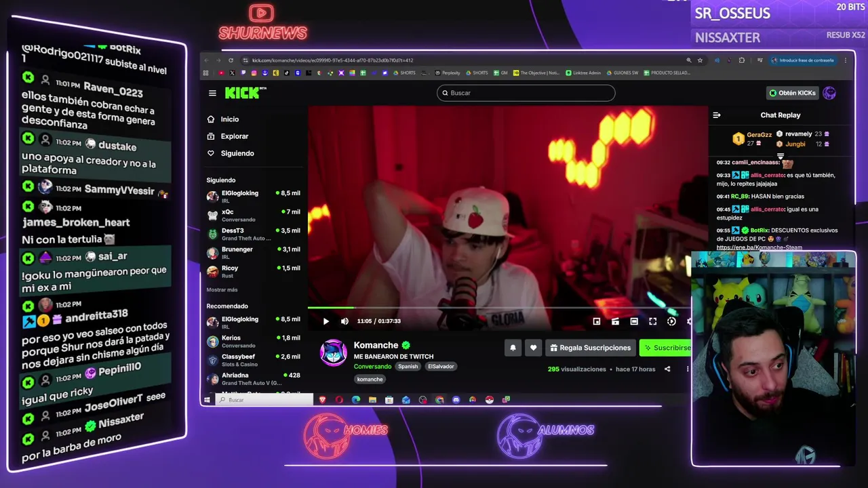Open playback speed control
868x488 pixels.
[x=671, y=321]
